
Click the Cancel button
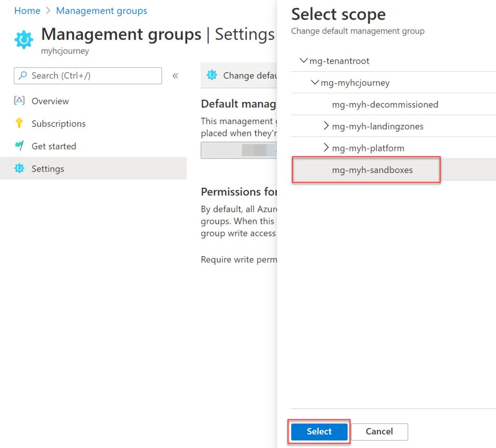pyautogui.click(x=379, y=432)
